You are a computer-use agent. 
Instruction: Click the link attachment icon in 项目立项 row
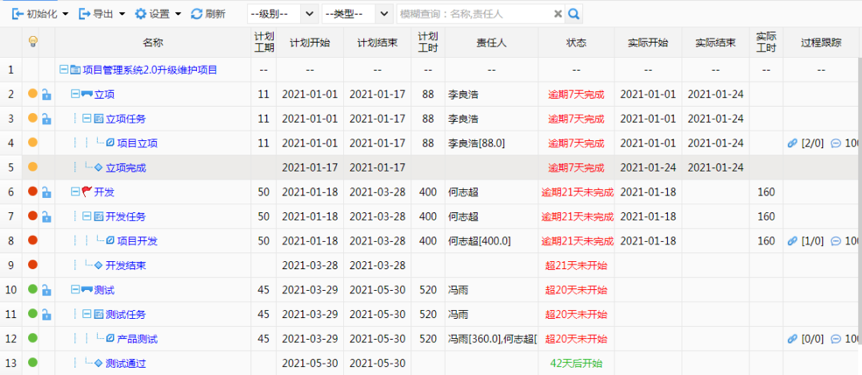coord(792,143)
